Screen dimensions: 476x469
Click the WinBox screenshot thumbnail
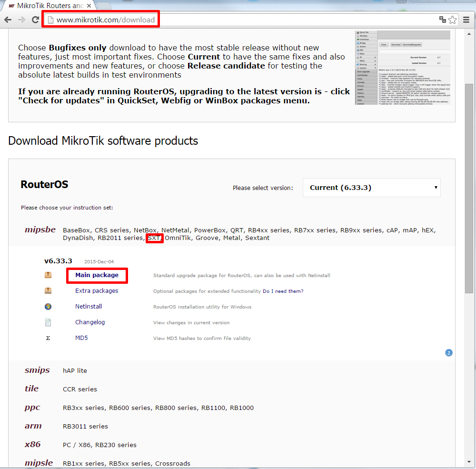[403, 68]
